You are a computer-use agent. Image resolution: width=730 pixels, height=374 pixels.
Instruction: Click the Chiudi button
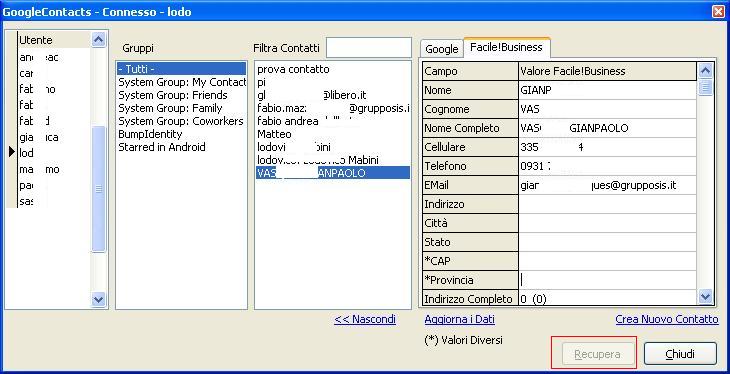(680, 354)
